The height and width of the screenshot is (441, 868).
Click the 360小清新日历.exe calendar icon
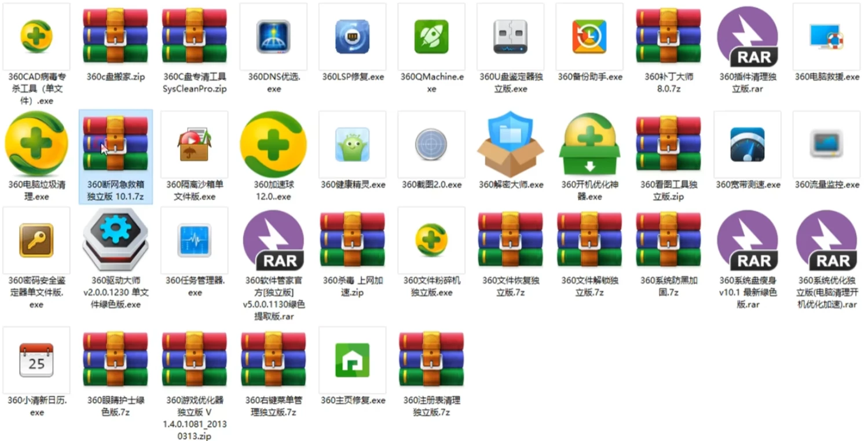click(x=36, y=360)
